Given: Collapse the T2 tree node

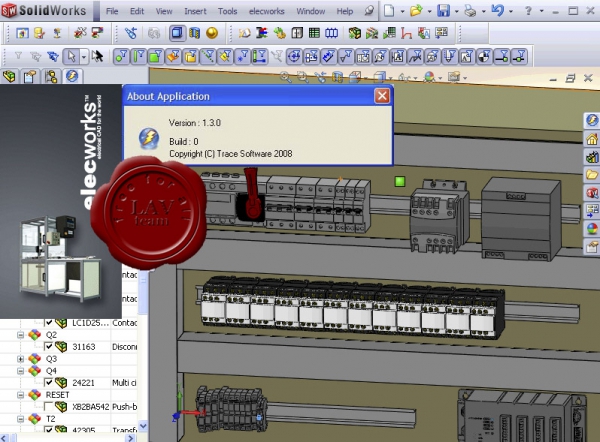Looking at the screenshot, I should click(x=20, y=419).
